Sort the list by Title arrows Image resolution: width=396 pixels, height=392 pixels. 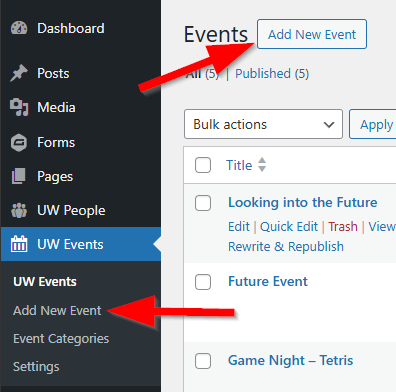262,165
